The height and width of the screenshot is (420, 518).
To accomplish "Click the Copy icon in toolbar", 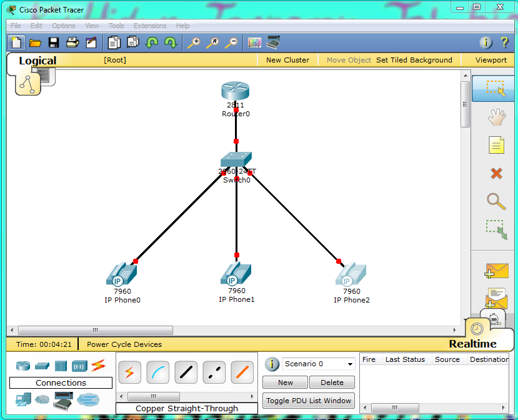I will [x=114, y=43].
